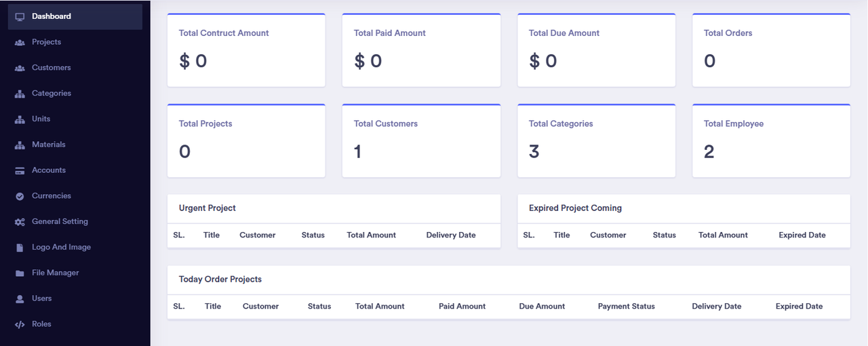Screen dimensions: 868x346
Task: Click the Materials sitemap icon
Action: 20,145
